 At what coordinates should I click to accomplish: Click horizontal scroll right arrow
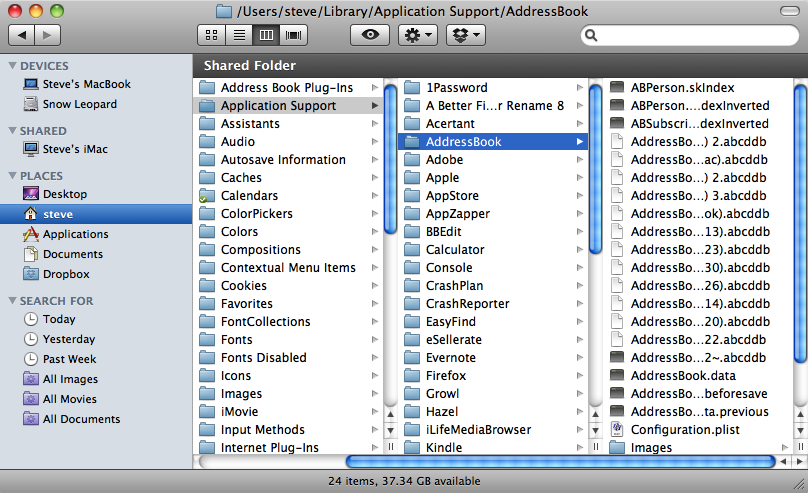tap(799, 462)
